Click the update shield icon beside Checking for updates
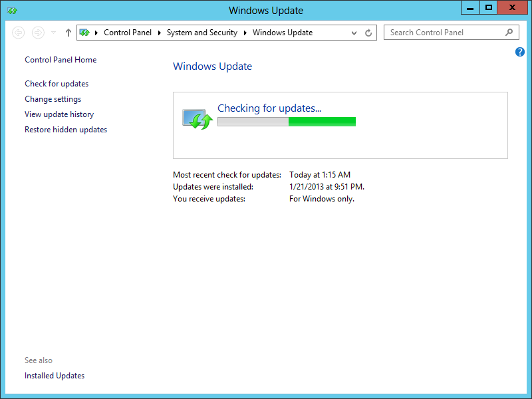Image resolution: width=532 pixels, height=399 pixels. tap(196, 120)
